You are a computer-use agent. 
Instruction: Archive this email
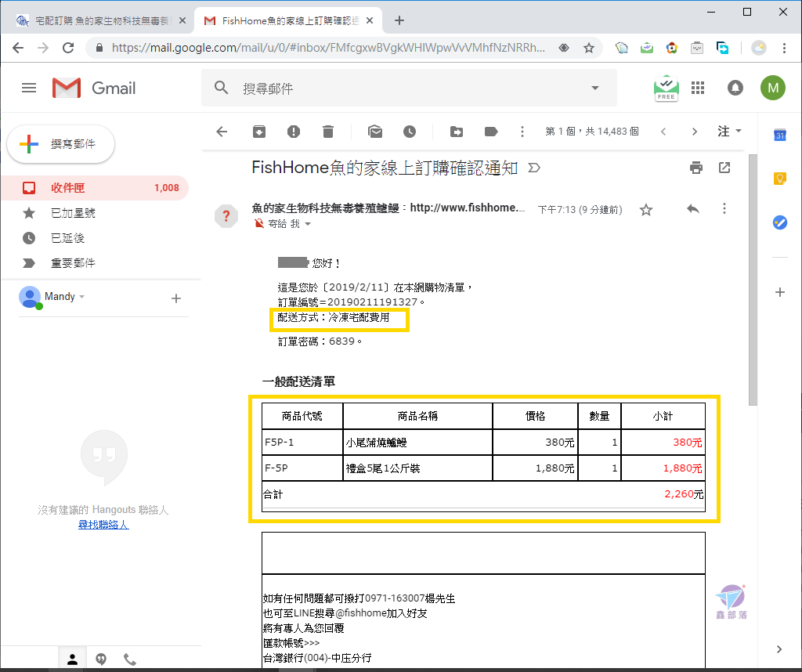pos(259,132)
